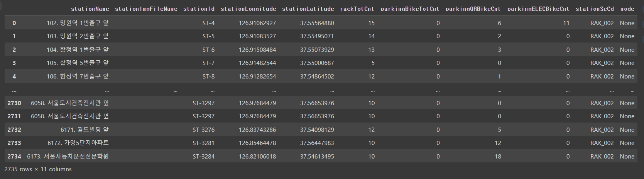Click station name '102. 망원역 1번출구 앞'
Screen dimensions: 644x179
pyautogui.click(x=78, y=23)
